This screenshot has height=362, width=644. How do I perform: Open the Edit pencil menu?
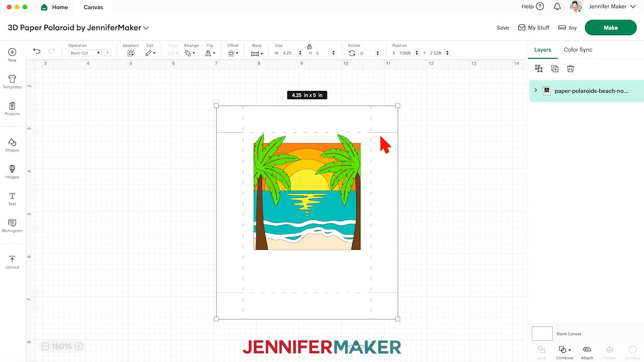tap(150, 53)
